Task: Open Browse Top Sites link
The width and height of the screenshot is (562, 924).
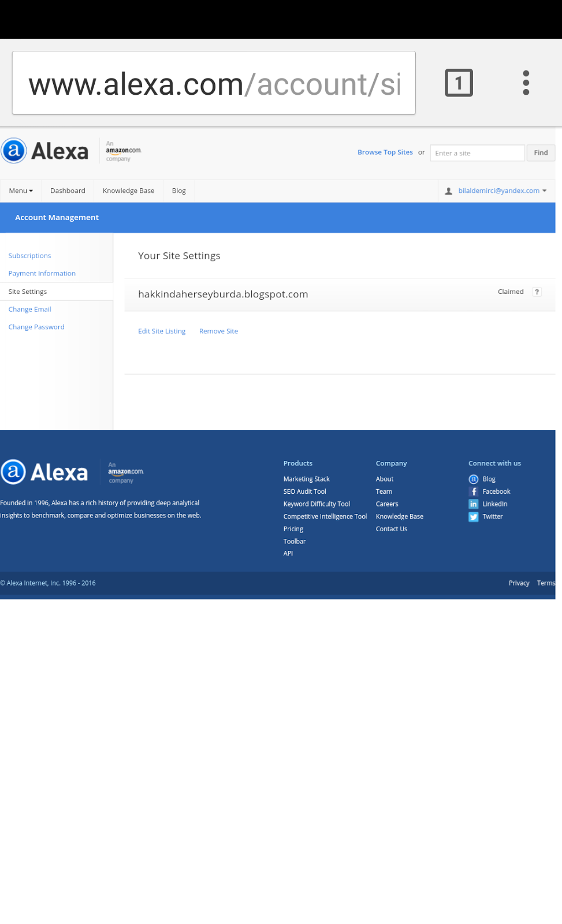Action: tap(385, 152)
